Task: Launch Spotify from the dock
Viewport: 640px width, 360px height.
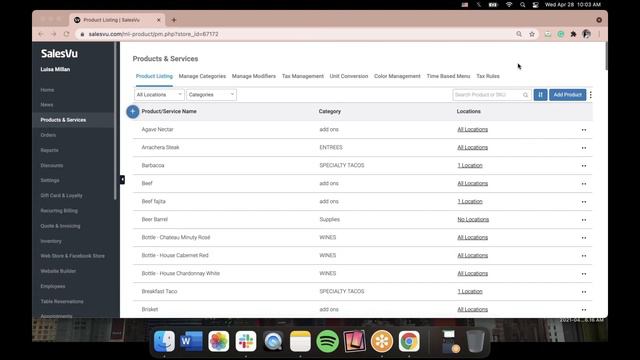Action: click(x=327, y=341)
